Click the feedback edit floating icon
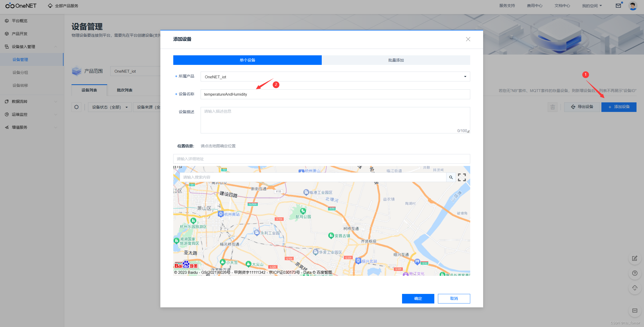 635,258
